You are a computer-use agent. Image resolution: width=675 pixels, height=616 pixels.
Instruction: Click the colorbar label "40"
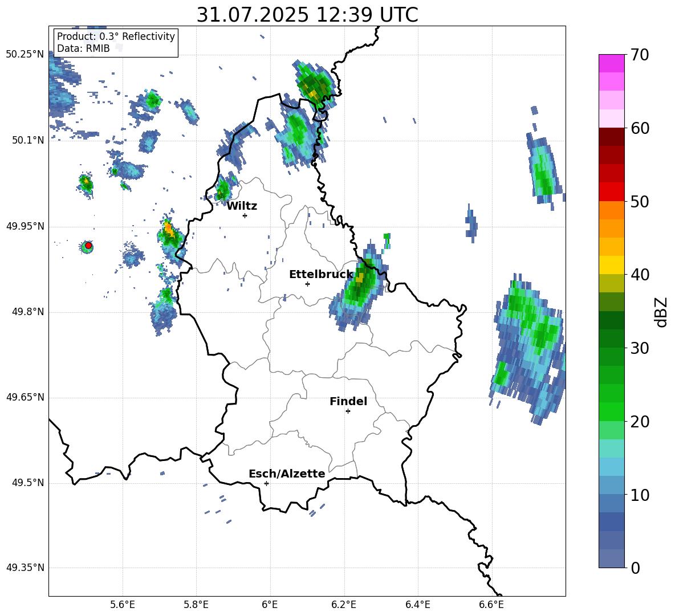tap(640, 275)
